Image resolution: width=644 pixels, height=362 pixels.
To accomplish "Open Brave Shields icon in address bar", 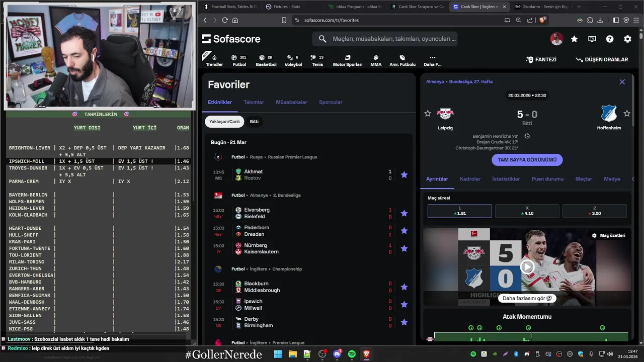I will click(542, 20).
